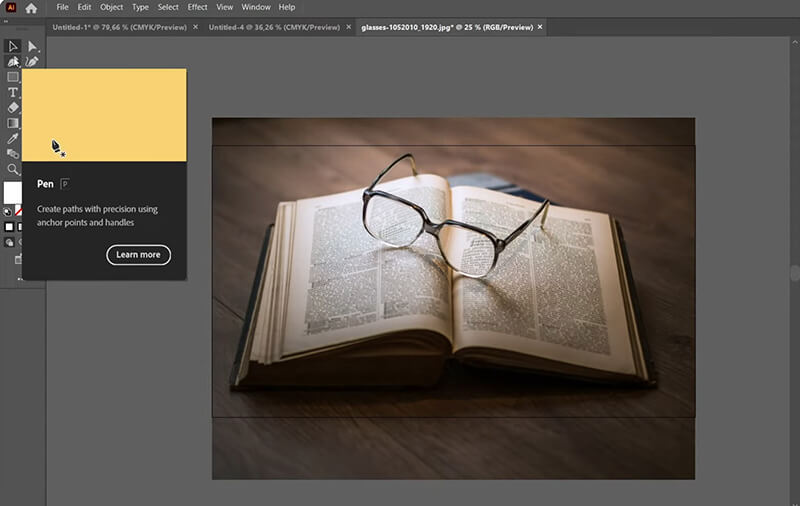
Task: Open the File menu
Action: [62, 7]
